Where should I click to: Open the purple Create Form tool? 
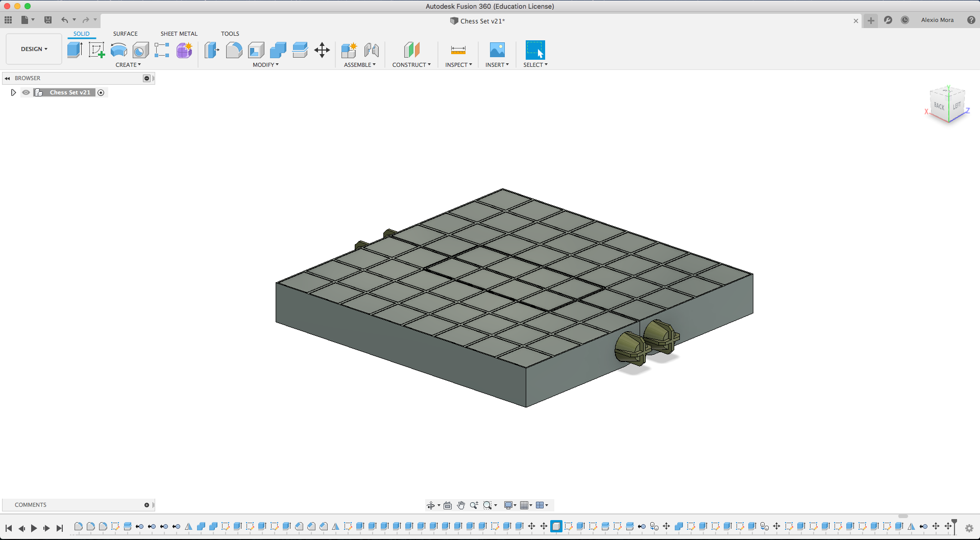click(x=184, y=50)
